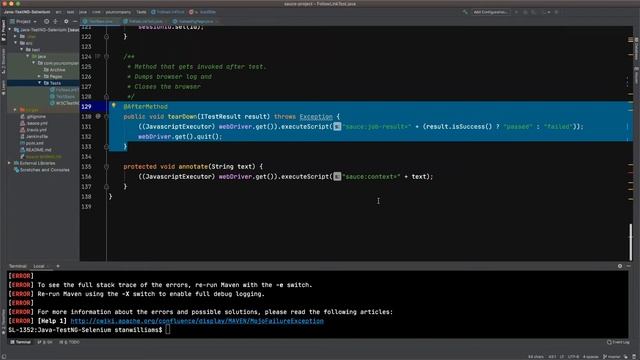Click the Tests breadcrumb in navigation bar
This screenshot has width=640, height=360.
coord(141,12)
